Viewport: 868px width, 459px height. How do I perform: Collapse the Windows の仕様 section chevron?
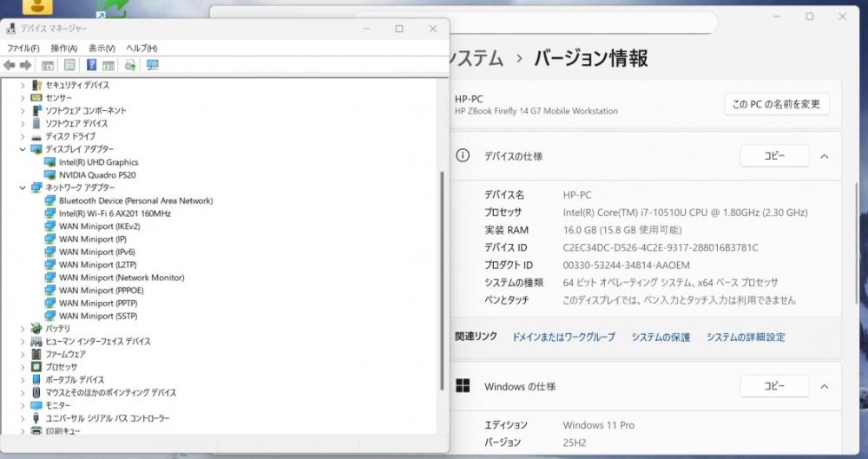tap(825, 386)
